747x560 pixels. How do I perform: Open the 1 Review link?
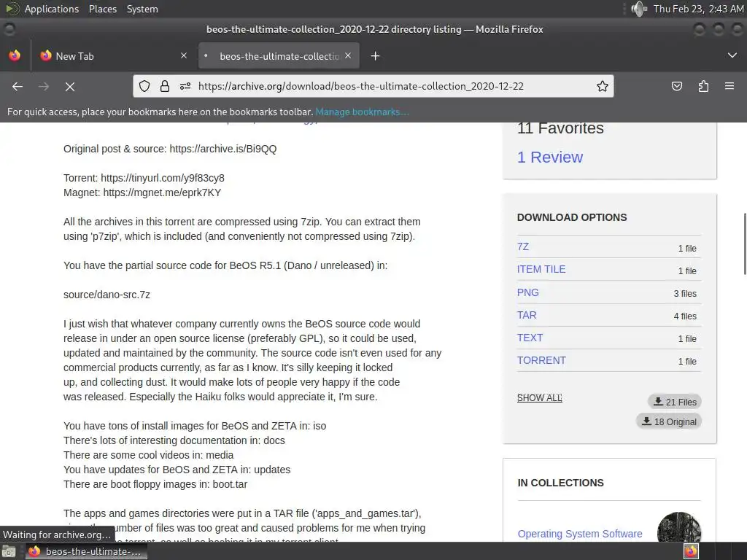click(550, 157)
